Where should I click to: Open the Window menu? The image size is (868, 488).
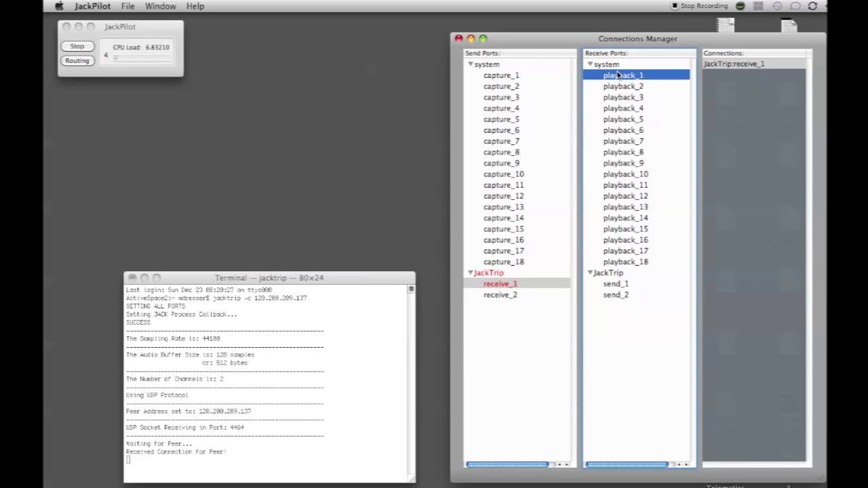161,6
